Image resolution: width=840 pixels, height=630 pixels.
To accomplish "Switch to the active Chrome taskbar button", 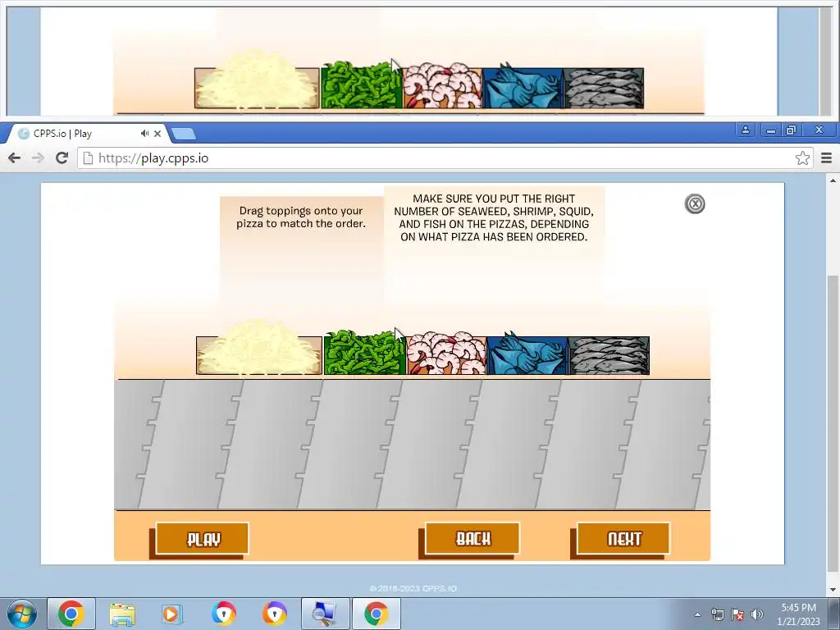I will [376, 614].
